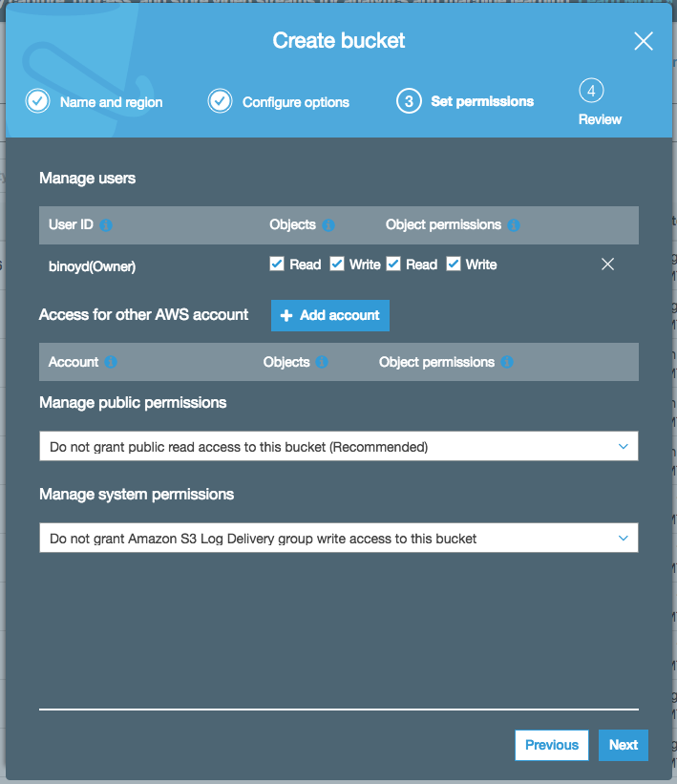Uncheck Objects Read for binoyd
677x784 pixels.
277,264
